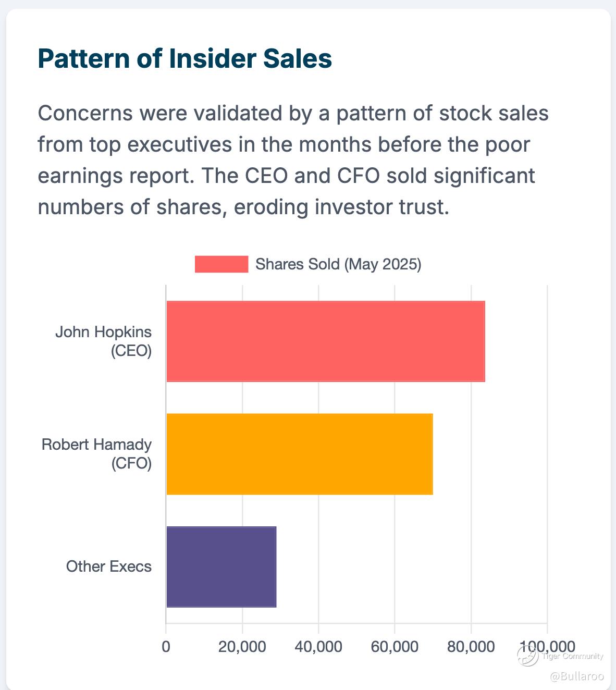Select the purple Other Execs bar
The width and height of the screenshot is (616, 690).
coord(221,566)
